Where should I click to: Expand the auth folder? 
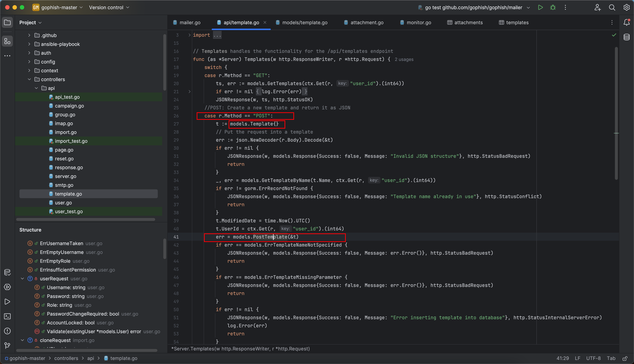29,53
